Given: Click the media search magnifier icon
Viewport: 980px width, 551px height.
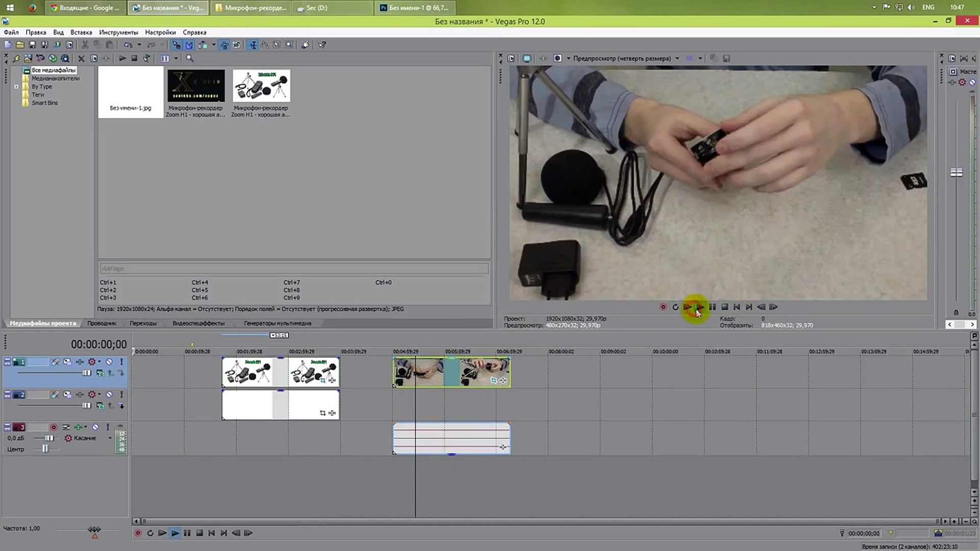Looking at the screenshot, I should click(x=190, y=59).
